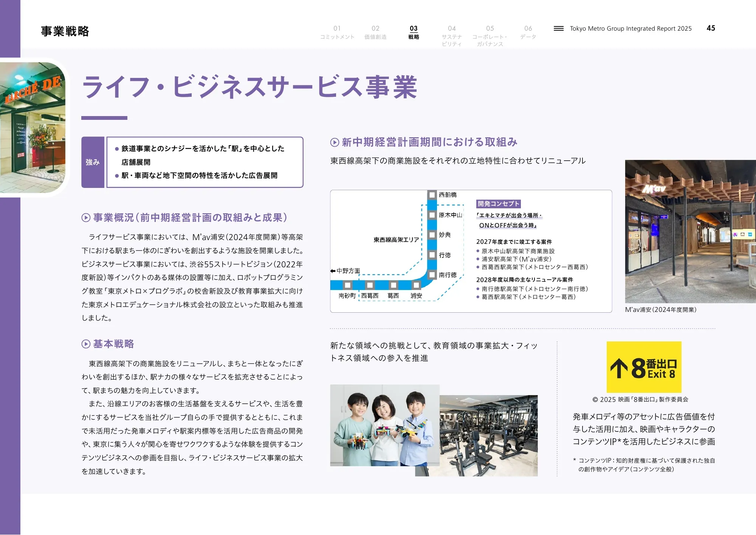The width and height of the screenshot is (756, 535).
Task: Go to section 05 コーポレート・ガバナンス
Action: pos(490,36)
